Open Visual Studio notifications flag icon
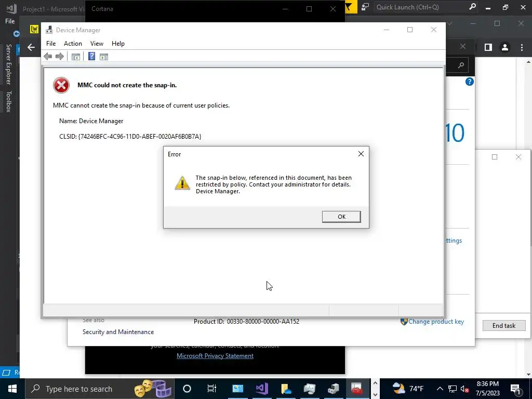This screenshot has height=399, width=532. tap(349, 7)
